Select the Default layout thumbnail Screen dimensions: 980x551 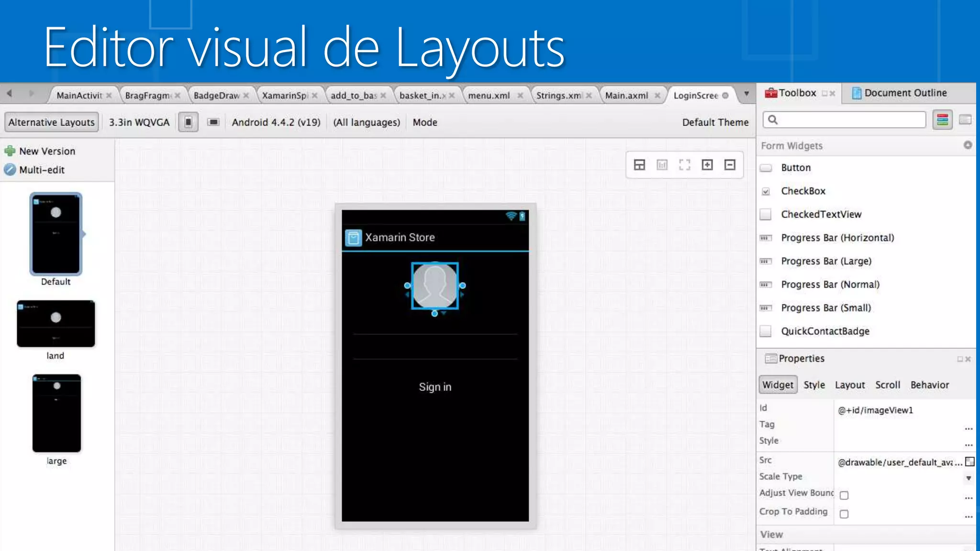56,234
